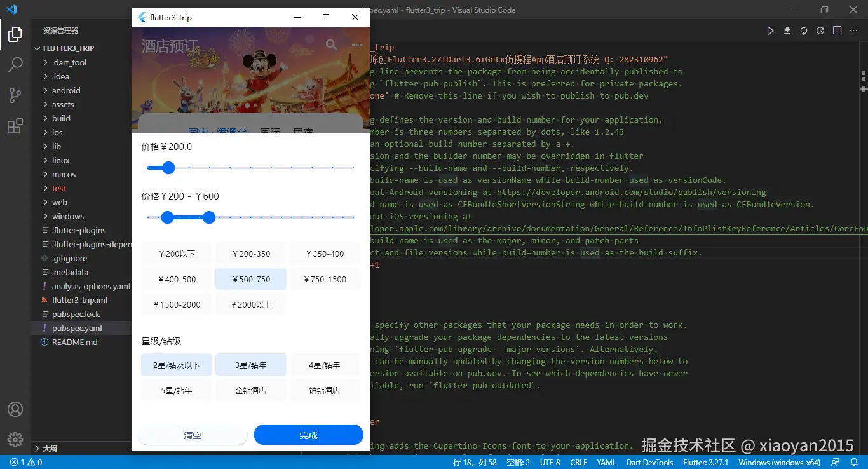Expand the lib folder in explorer
The width and height of the screenshot is (868, 469).
click(57, 146)
